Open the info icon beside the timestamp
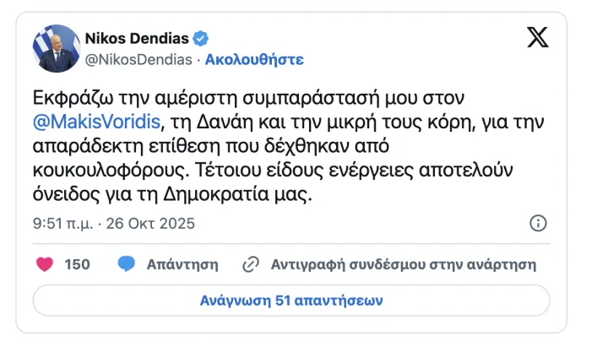Viewport: 608px width, 364px height. click(x=538, y=224)
